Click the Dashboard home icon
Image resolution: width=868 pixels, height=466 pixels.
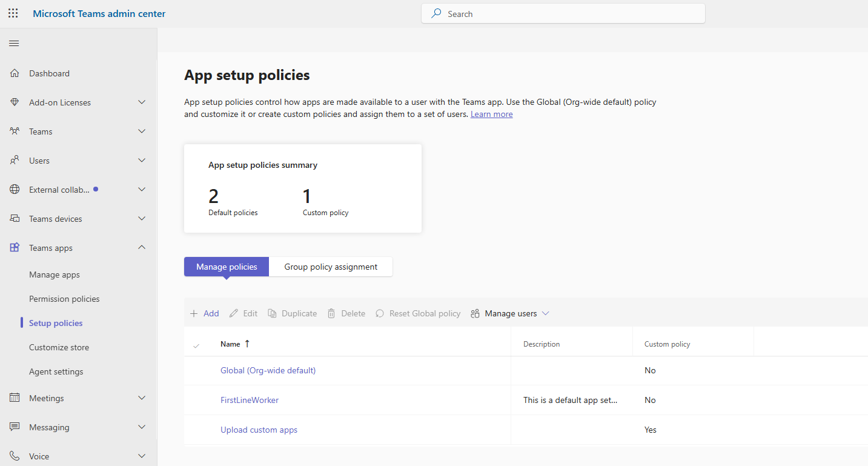15,73
